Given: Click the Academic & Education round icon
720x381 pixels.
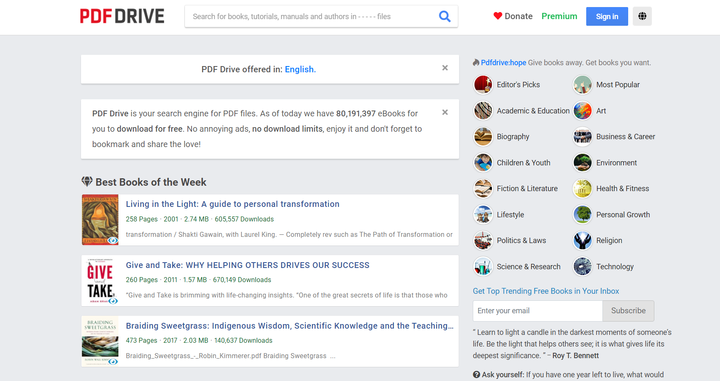Looking at the screenshot, I should coord(483,111).
